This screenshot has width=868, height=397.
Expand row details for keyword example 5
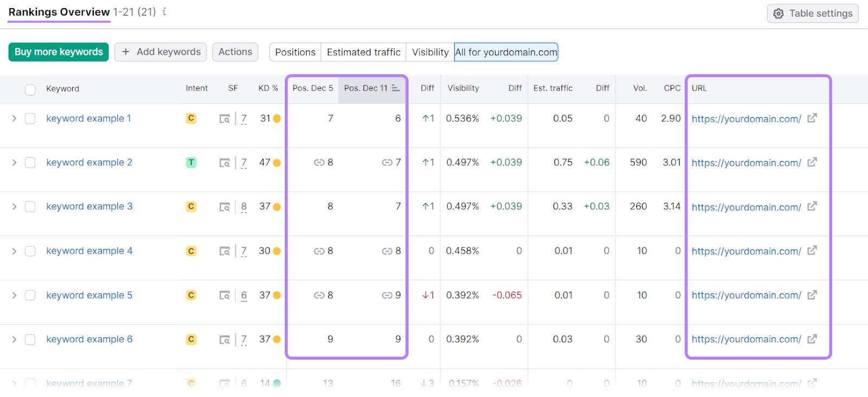pyautogui.click(x=14, y=296)
